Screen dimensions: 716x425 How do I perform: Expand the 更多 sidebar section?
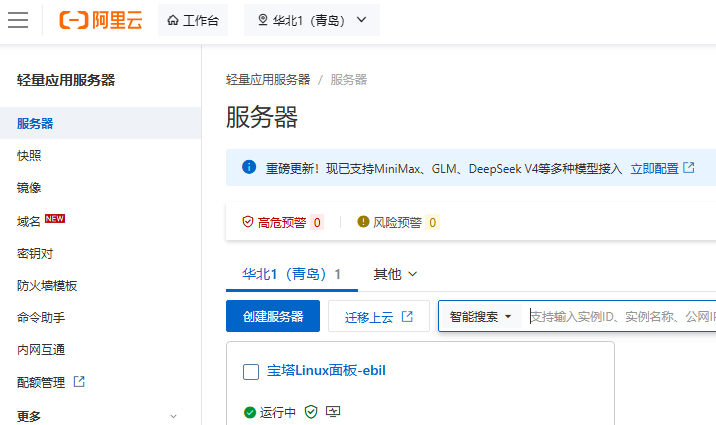[97, 416]
